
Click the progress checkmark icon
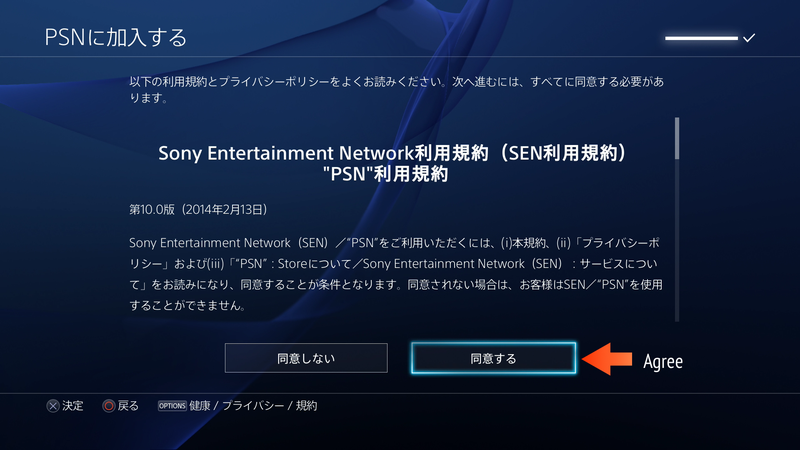click(x=749, y=38)
